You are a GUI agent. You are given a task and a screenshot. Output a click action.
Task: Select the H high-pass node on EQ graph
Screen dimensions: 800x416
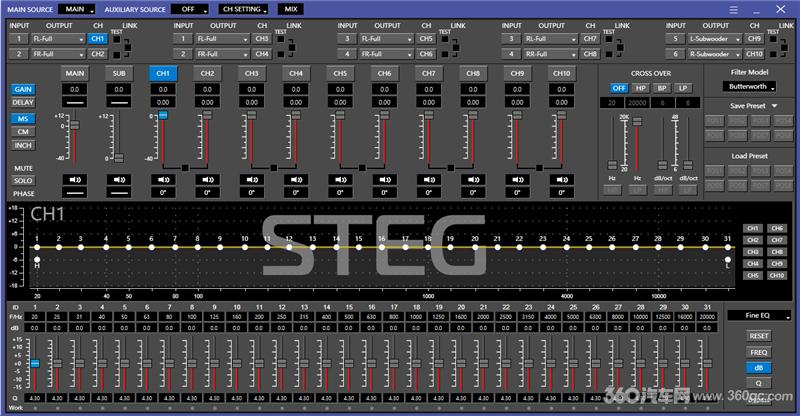tap(37, 260)
